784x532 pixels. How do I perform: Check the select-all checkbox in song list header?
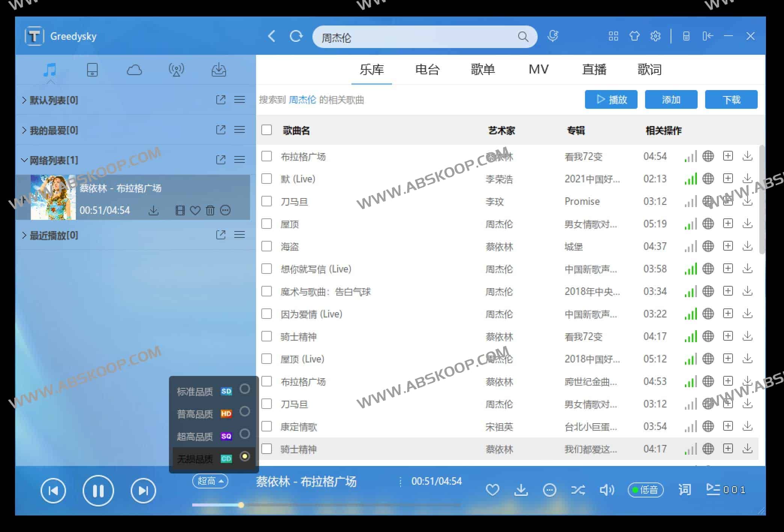[266, 130]
